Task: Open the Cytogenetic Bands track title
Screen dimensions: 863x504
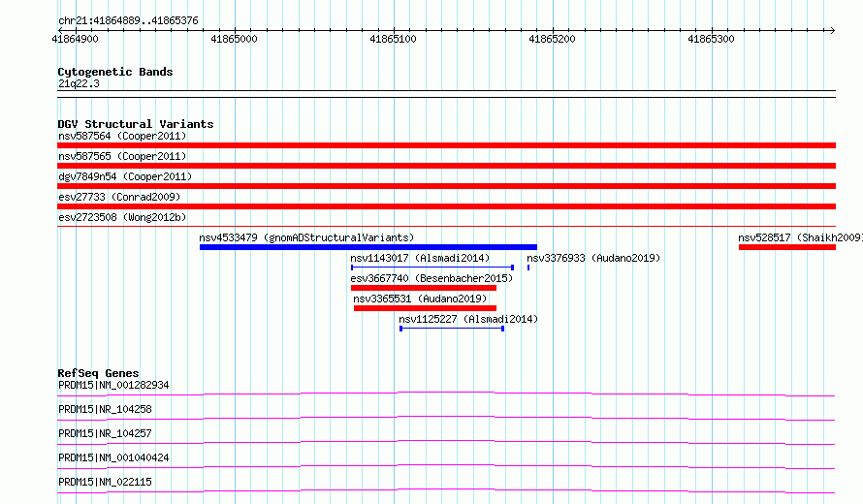Action: (115, 72)
